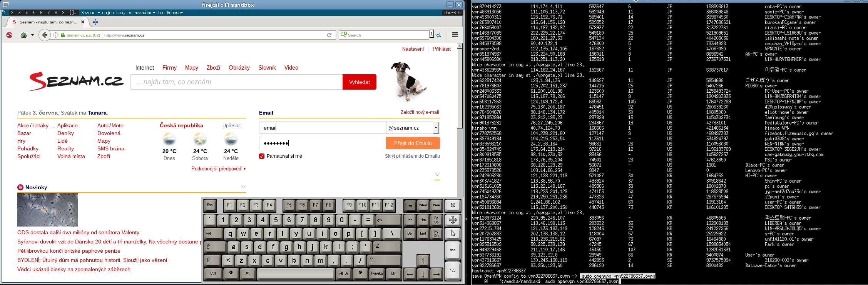Click Založit nový e-mail link

point(420,112)
